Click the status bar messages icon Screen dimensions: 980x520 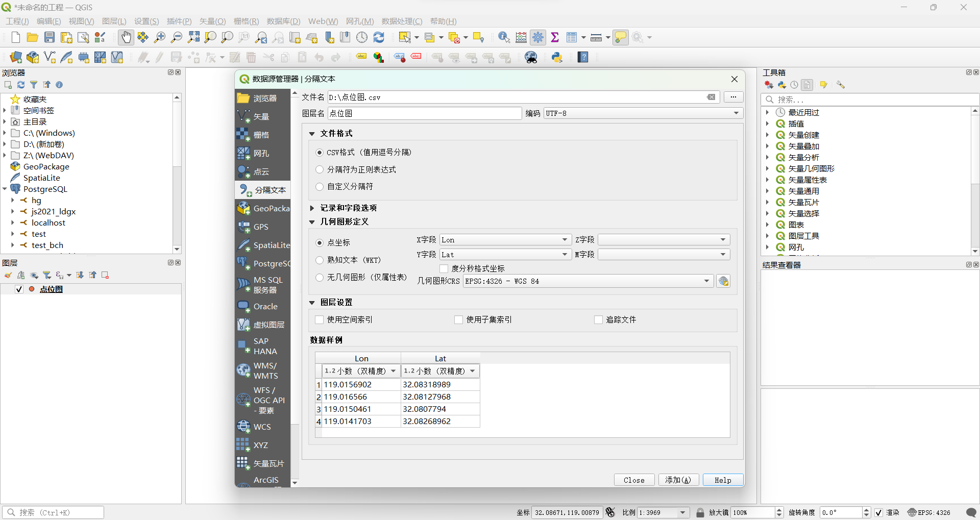pos(971,512)
